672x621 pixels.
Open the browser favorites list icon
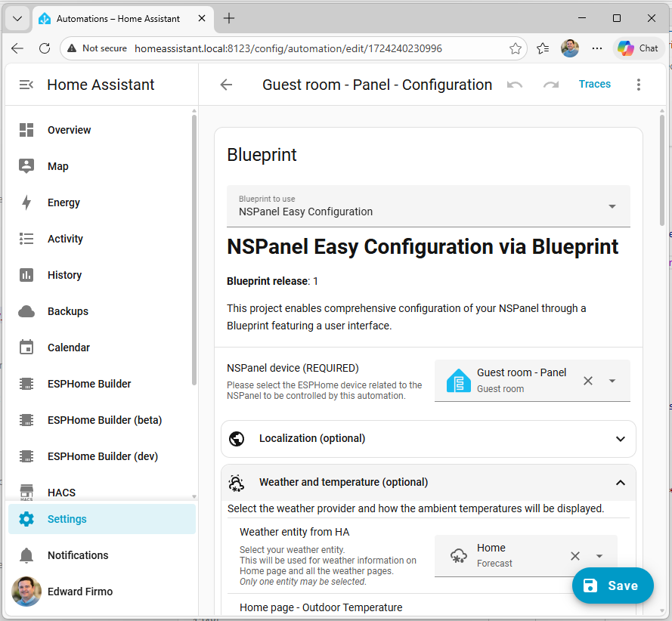(x=543, y=48)
